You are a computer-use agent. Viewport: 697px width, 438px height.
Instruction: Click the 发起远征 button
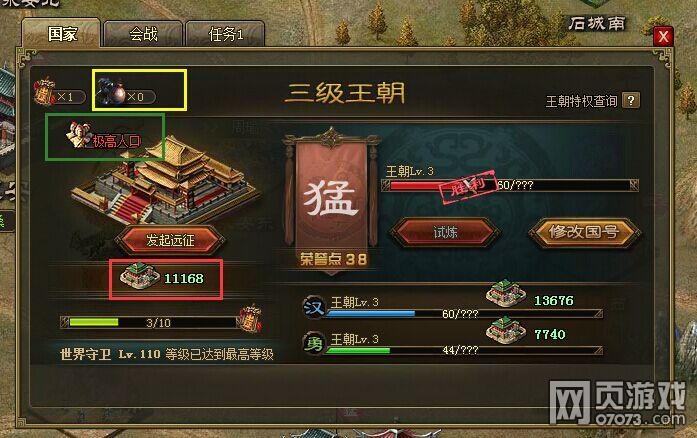pyautogui.click(x=170, y=240)
